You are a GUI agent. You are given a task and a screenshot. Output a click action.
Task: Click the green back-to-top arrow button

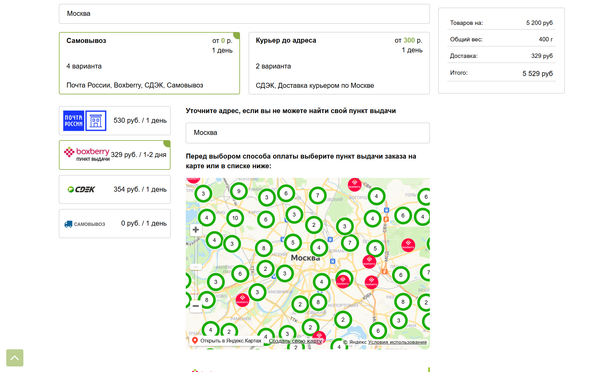pyautogui.click(x=15, y=358)
